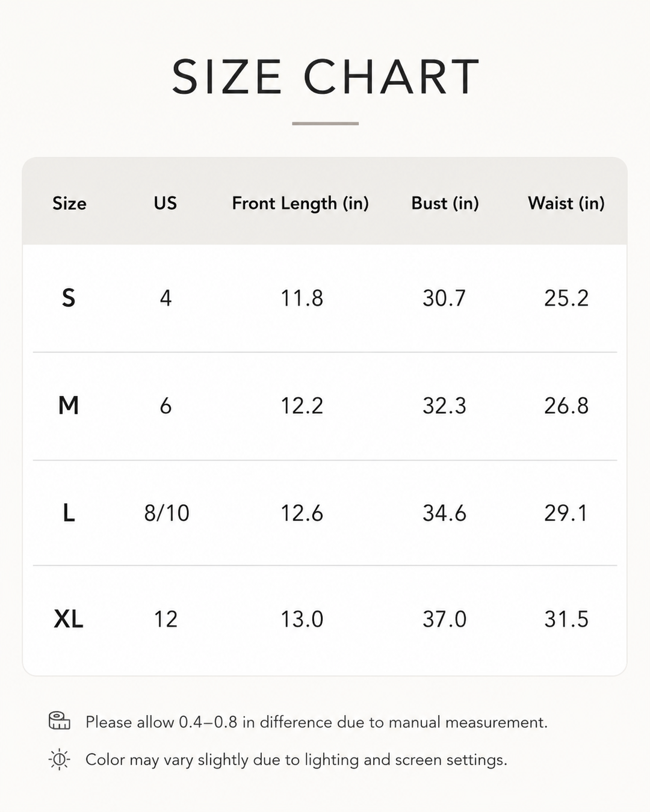Click the color may vary note

click(x=296, y=760)
